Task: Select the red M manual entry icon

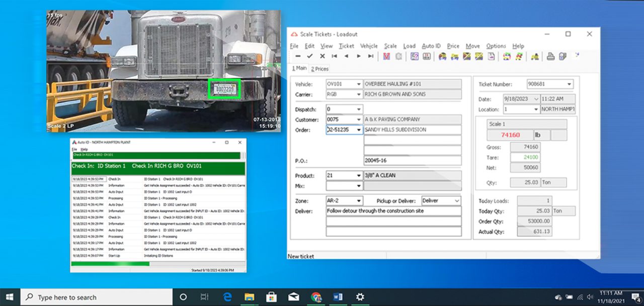Action: pyautogui.click(x=386, y=56)
